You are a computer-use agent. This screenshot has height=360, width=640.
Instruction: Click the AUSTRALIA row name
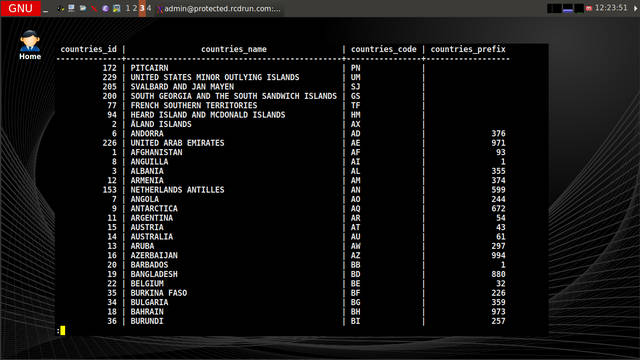(152, 237)
